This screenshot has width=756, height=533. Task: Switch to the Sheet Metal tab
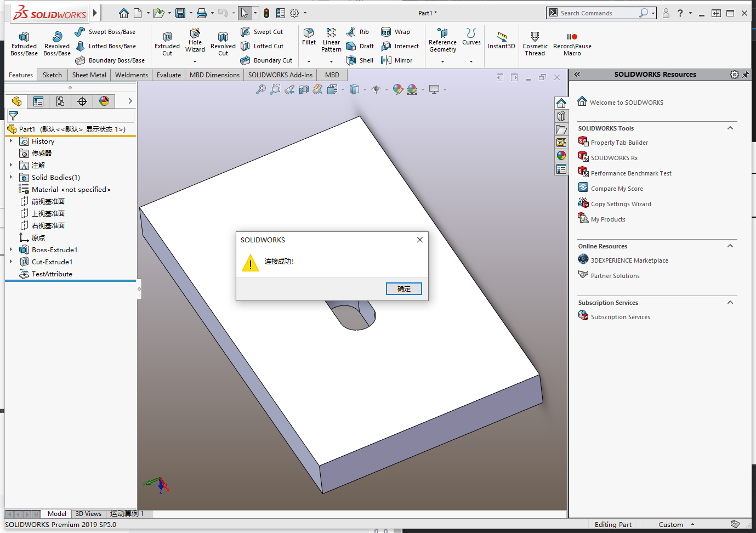point(89,75)
